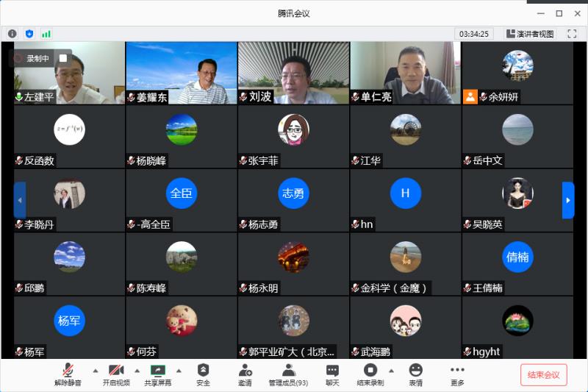Expand the arrow next to 开启视频
This screenshot has width=588, height=392.
[x=137, y=370]
